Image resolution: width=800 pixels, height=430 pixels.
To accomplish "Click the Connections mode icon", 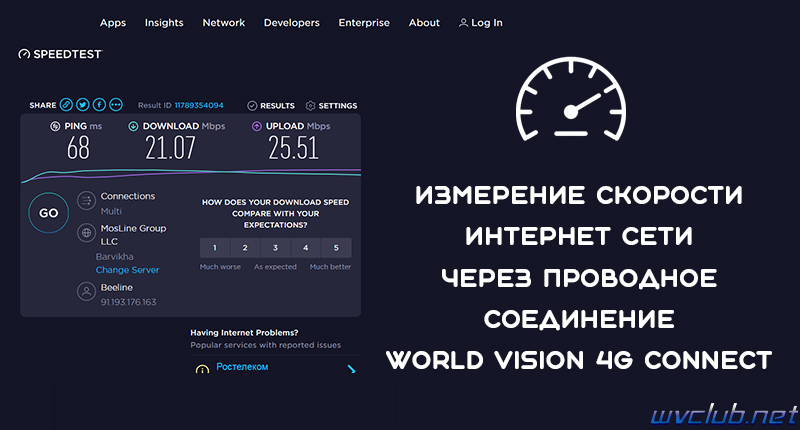I will click(87, 200).
